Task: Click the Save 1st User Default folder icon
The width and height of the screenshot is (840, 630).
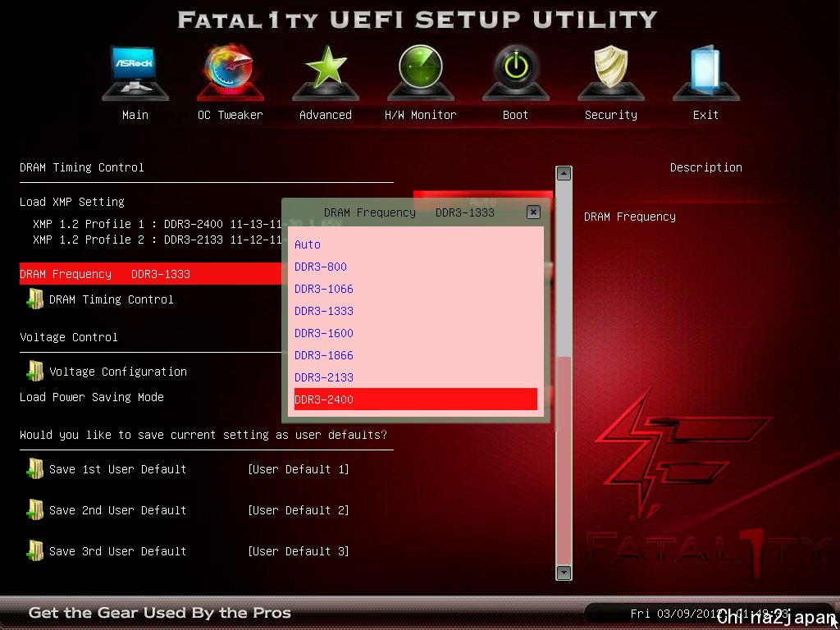Action: 34,468
